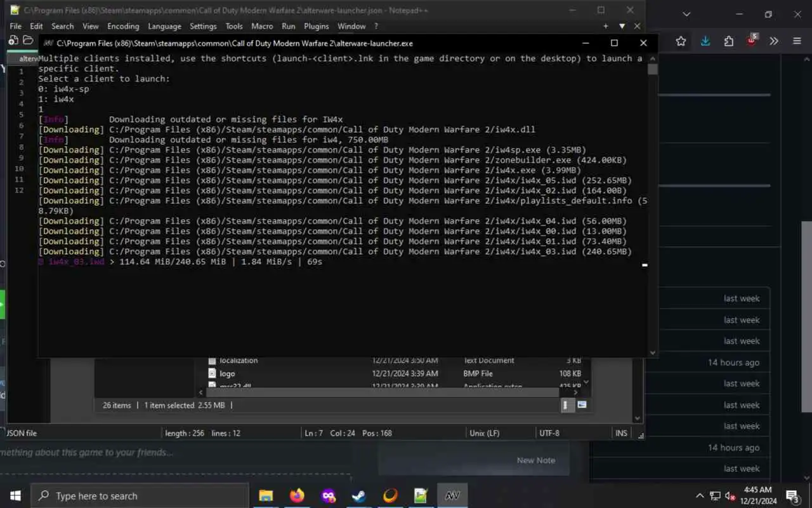The height and width of the screenshot is (508, 812).
Task: Click the network icon in system tray
Action: [x=715, y=496]
